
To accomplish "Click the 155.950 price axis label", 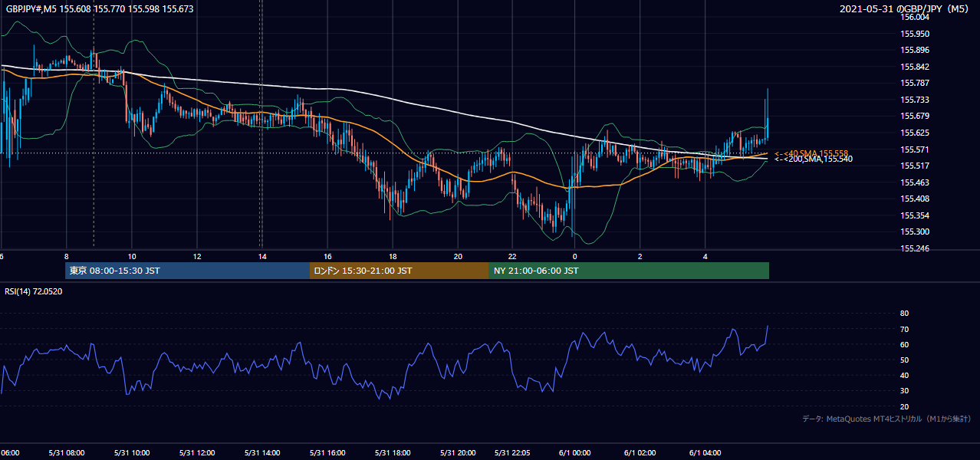I will point(914,34).
